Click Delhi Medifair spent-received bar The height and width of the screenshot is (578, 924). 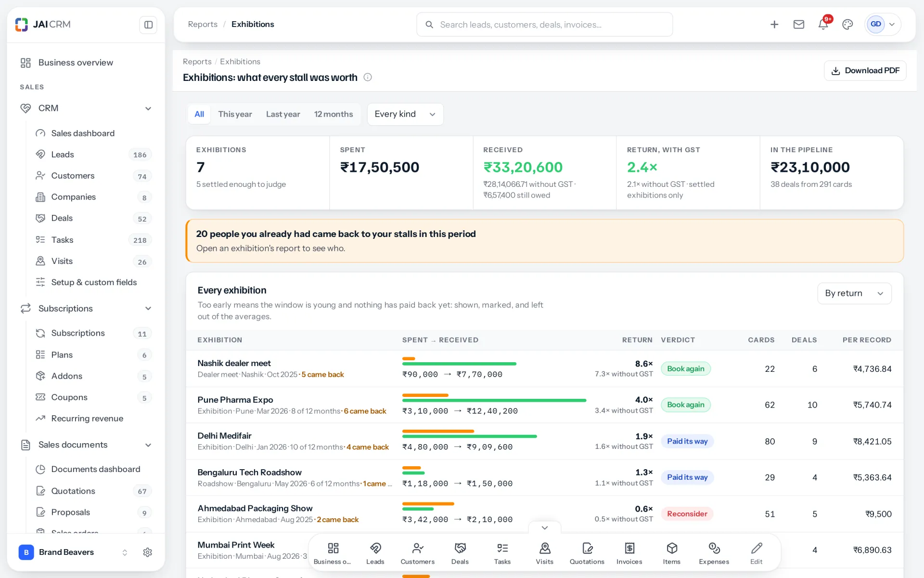(470, 433)
